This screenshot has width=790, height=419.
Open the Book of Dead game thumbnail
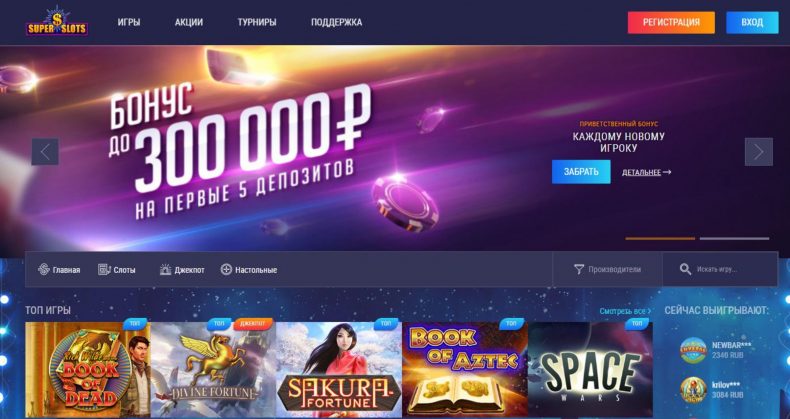coord(88,370)
